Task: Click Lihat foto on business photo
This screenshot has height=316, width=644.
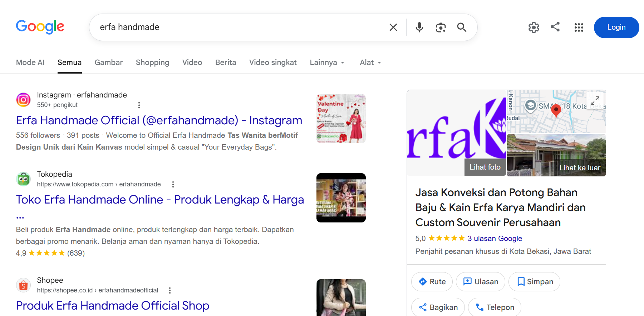Action: click(x=485, y=167)
